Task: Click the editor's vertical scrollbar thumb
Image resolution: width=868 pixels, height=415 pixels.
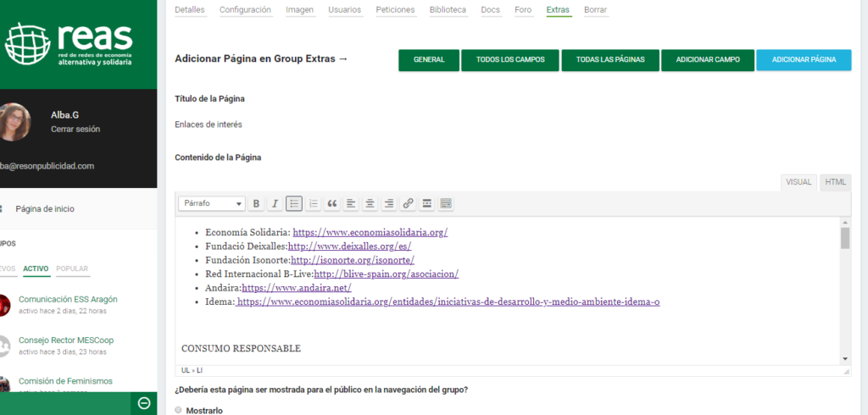Action: pyautogui.click(x=845, y=238)
